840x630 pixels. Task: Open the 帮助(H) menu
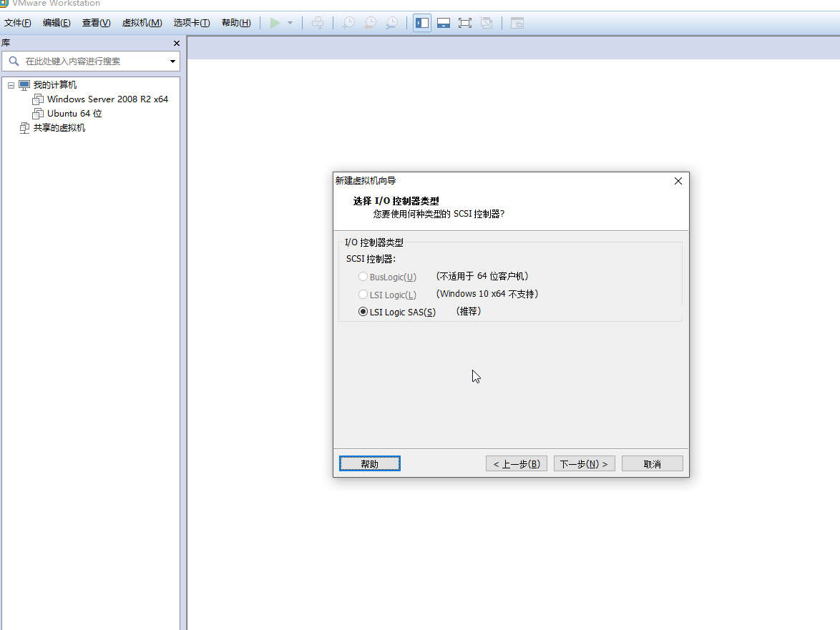coord(236,22)
